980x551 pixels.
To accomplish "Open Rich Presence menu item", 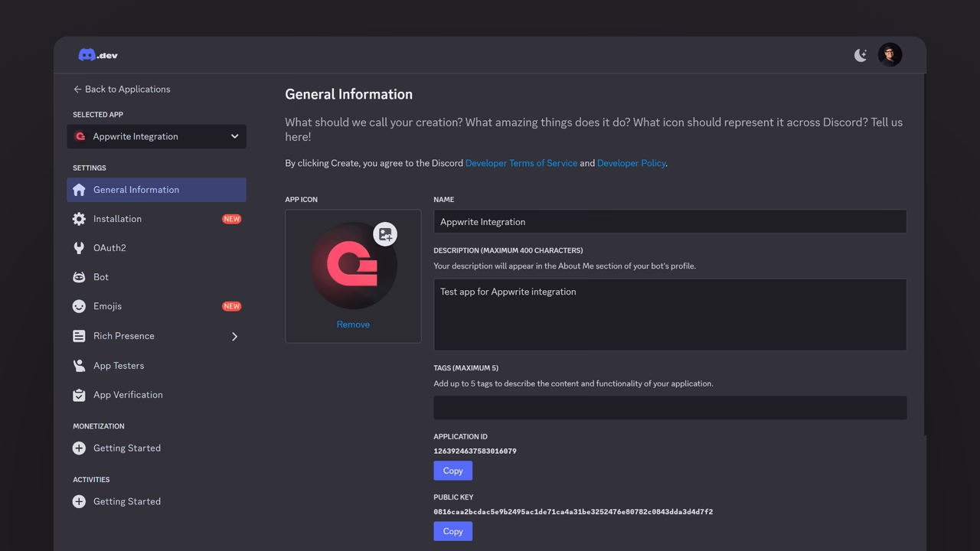I will [x=156, y=336].
